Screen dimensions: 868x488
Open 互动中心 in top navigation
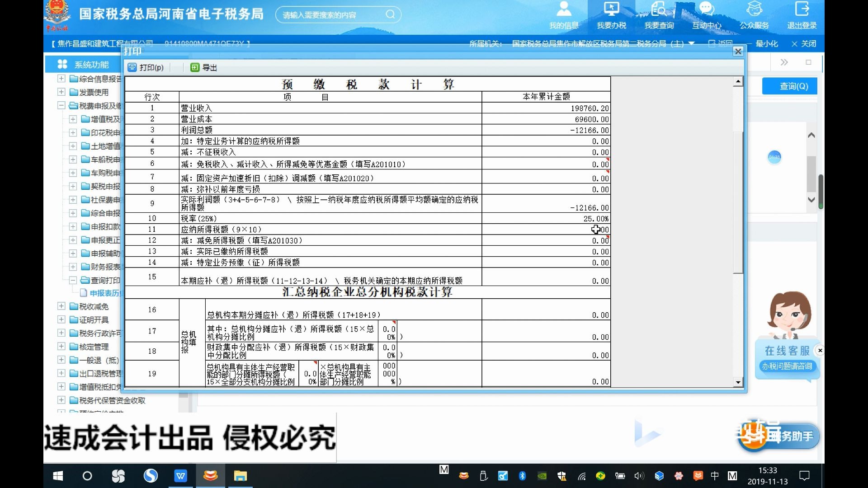click(x=707, y=16)
